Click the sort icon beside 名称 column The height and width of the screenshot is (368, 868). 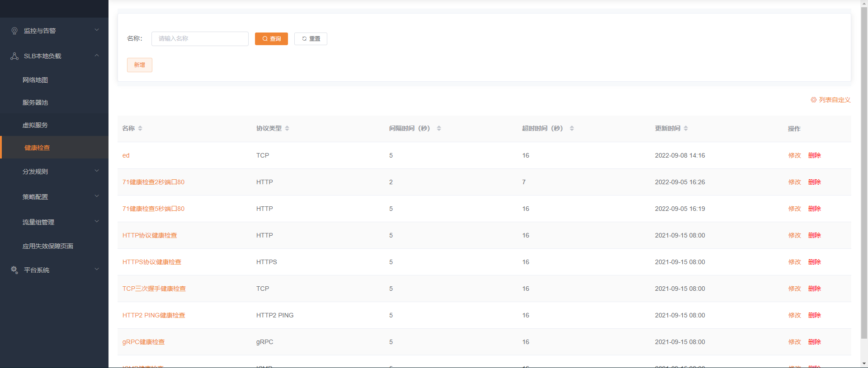(x=140, y=129)
